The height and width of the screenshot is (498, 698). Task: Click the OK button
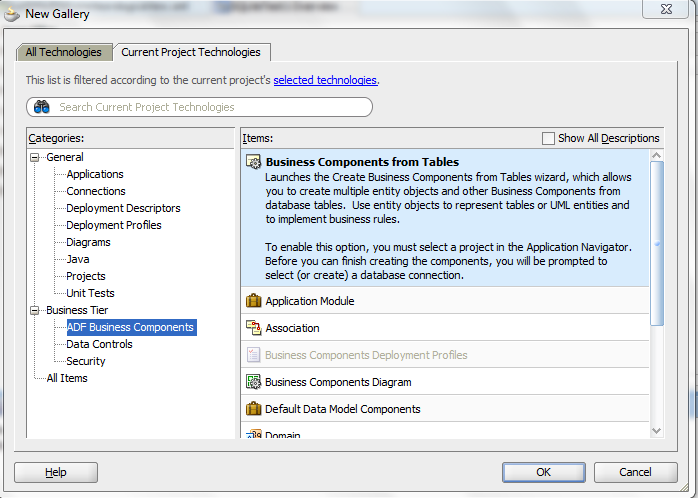coord(544,472)
